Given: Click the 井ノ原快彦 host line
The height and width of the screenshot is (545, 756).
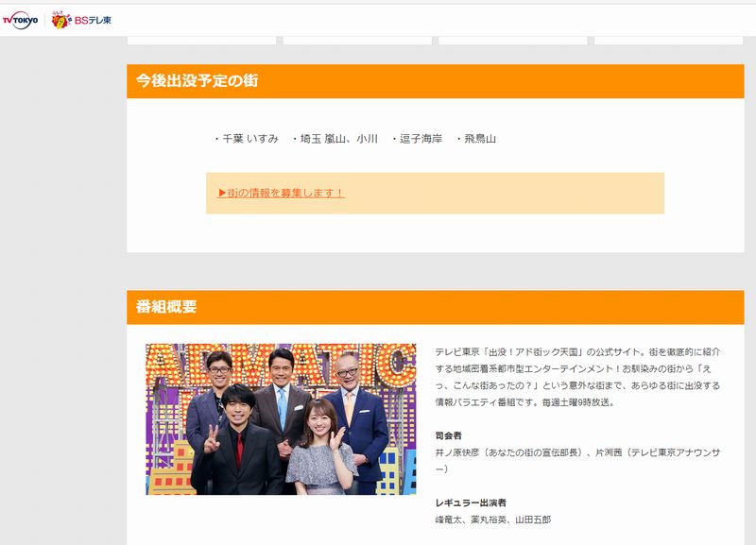Looking at the screenshot, I should tap(577, 461).
